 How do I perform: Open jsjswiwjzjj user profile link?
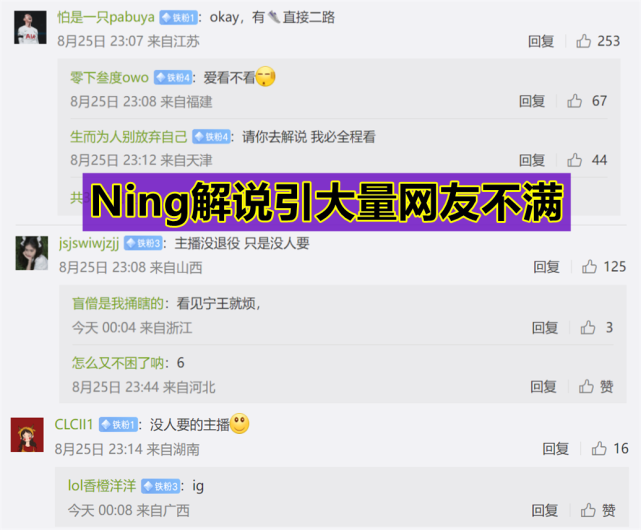(x=89, y=243)
